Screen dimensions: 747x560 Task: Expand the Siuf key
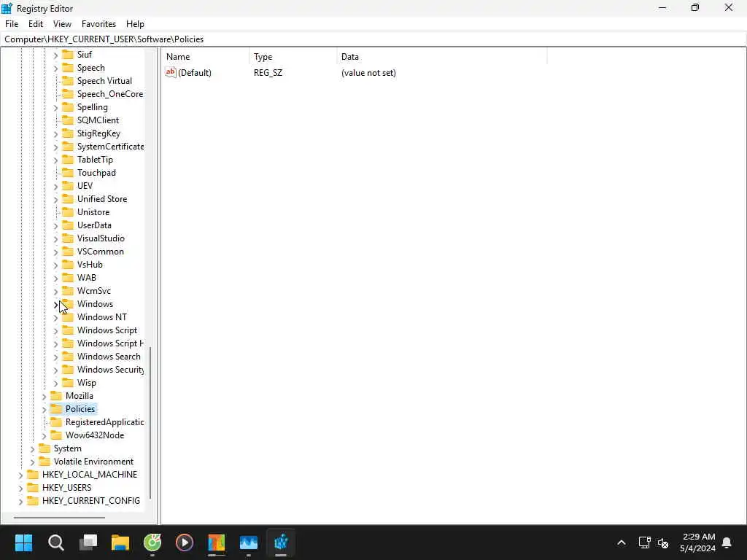[55, 55]
